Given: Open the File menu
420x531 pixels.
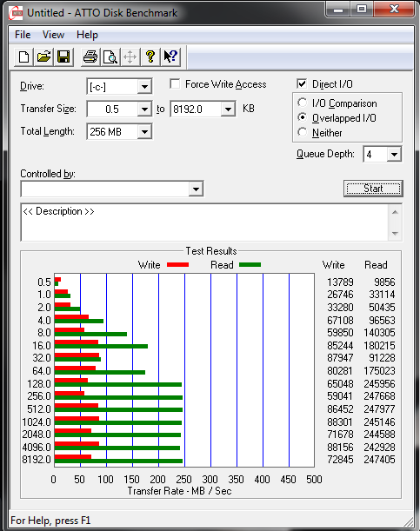Looking at the screenshot, I should pos(23,35).
